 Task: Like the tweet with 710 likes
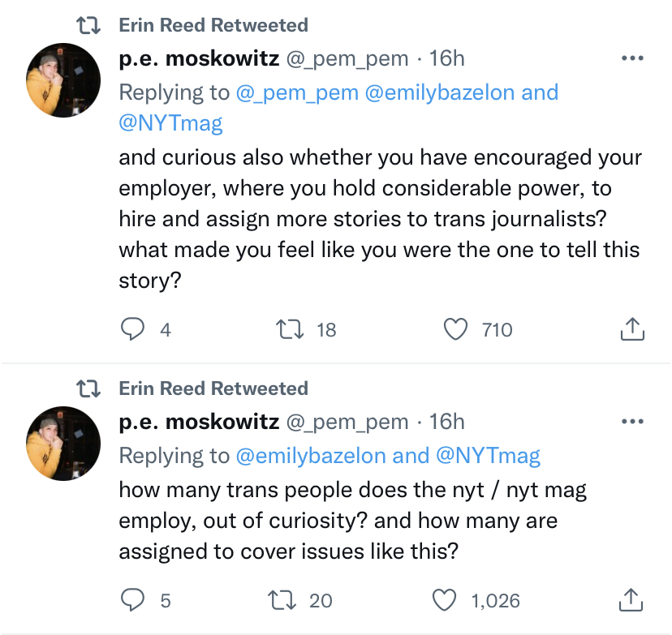point(457,328)
